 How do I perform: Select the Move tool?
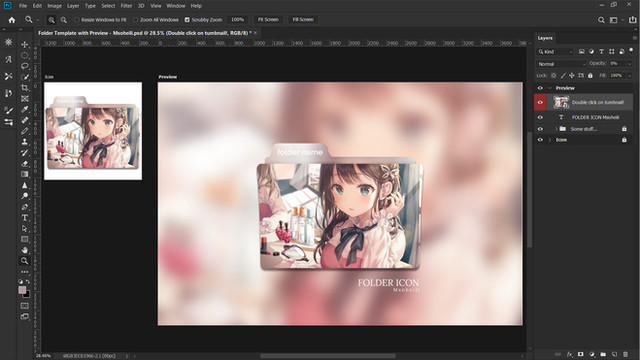(x=24, y=44)
